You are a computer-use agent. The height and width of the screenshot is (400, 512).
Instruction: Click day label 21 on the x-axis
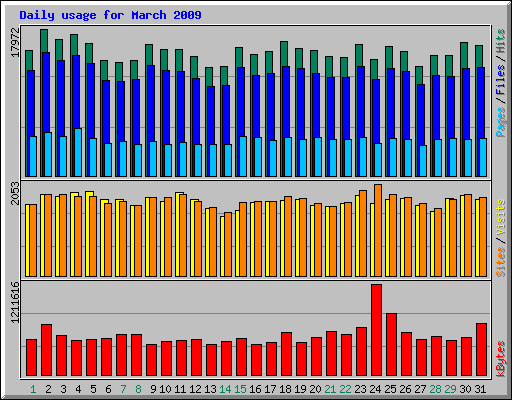(330, 389)
